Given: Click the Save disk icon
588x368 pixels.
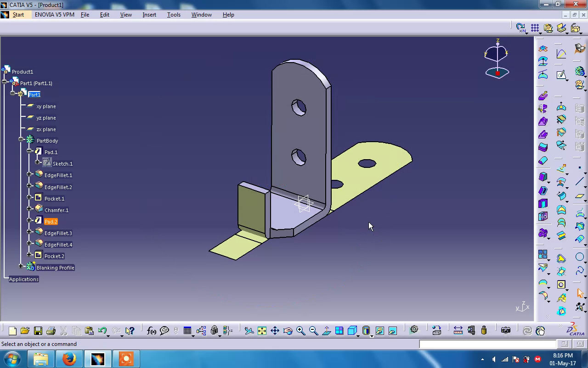Looking at the screenshot, I should [38, 330].
